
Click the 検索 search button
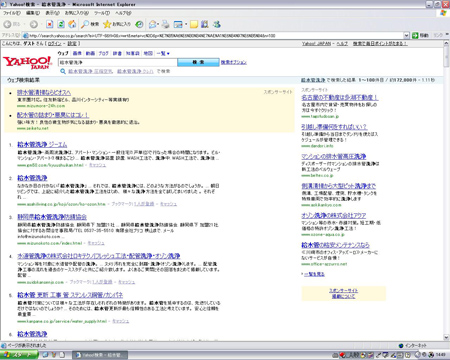tap(198, 62)
